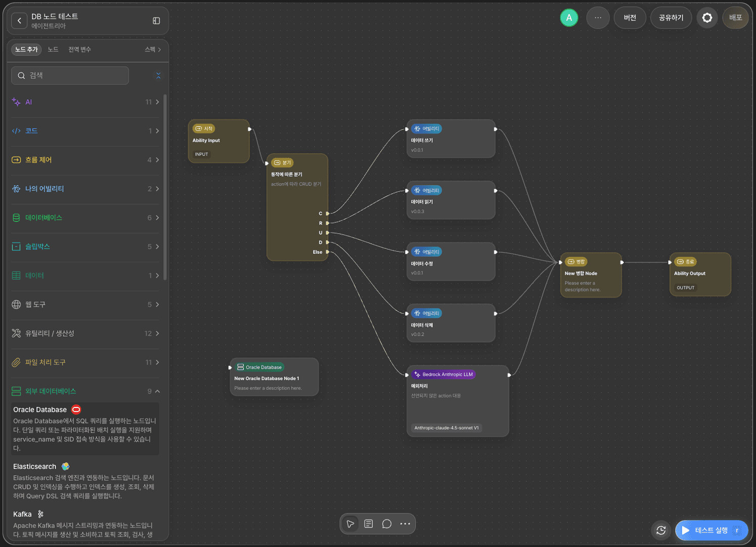The width and height of the screenshot is (756, 547).
Task: Expand the 데이터베이스 category
Action: click(85, 218)
